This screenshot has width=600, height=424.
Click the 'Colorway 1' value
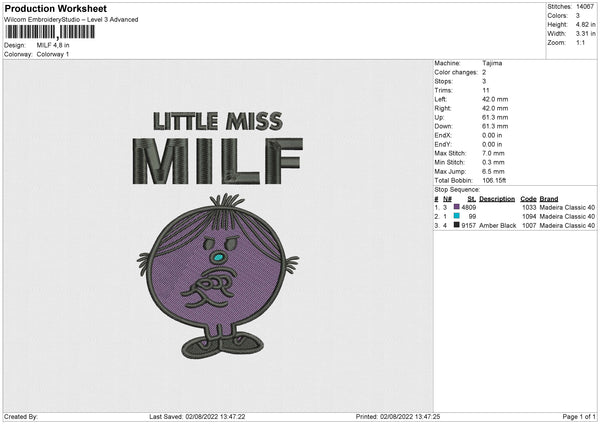pyautogui.click(x=53, y=54)
